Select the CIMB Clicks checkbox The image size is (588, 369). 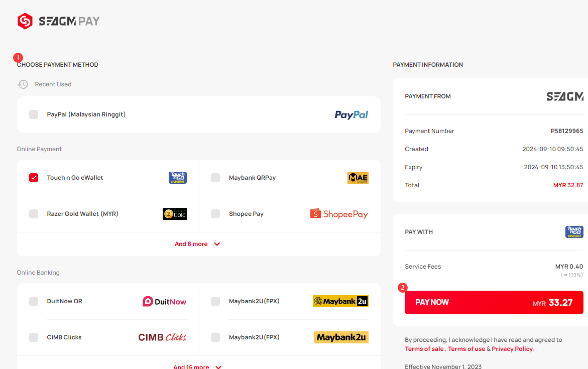(x=34, y=337)
